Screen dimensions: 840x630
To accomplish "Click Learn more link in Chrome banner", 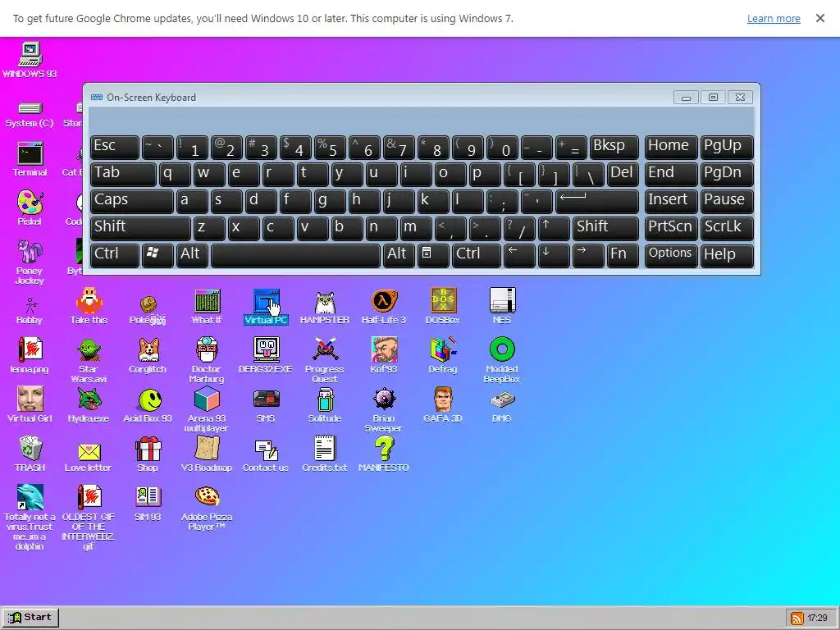I will (774, 18).
